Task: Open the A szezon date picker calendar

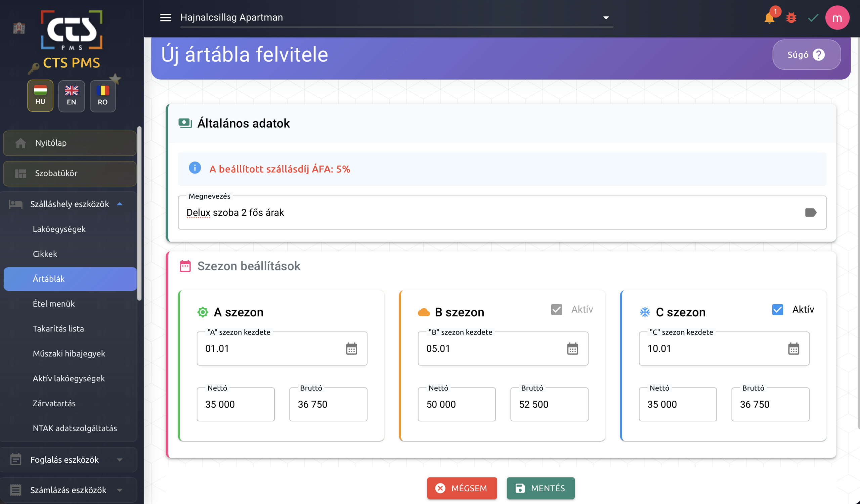Action: [351, 349]
